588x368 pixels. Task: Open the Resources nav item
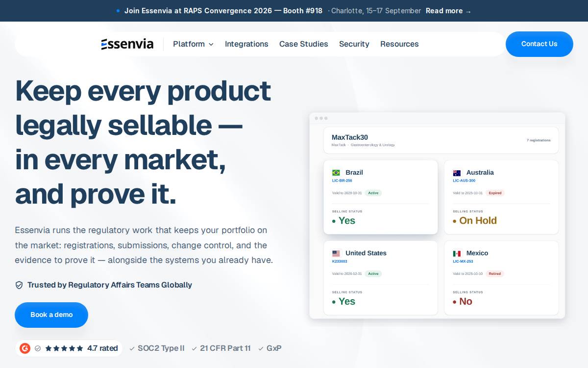[399, 44]
